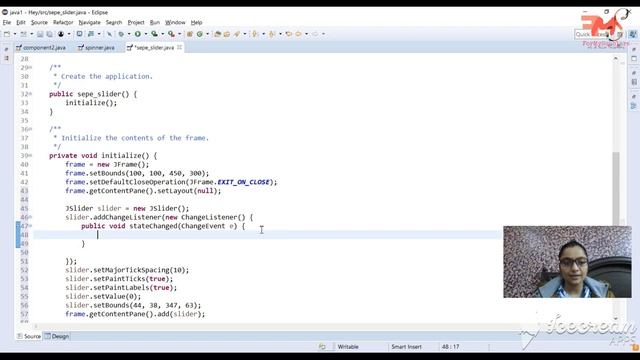Click the green Run button icon
Image resolution: width=640 pixels, height=360 pixels.
pyautogui.click(x=138, y=34)
